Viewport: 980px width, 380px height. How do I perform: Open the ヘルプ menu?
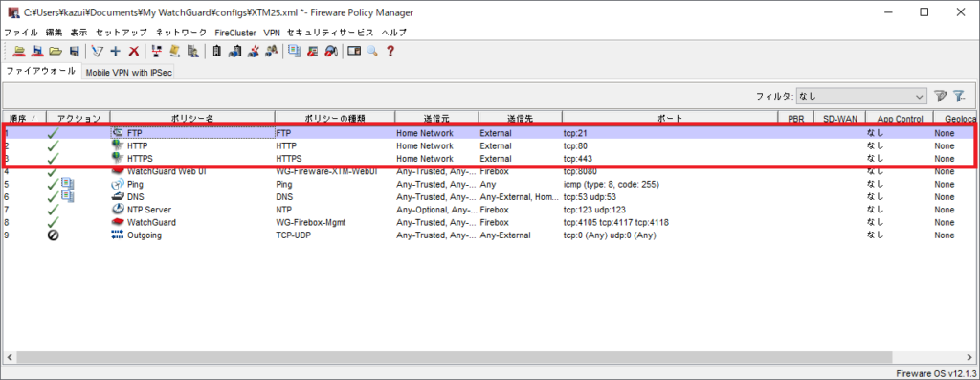tap(393, 32)
